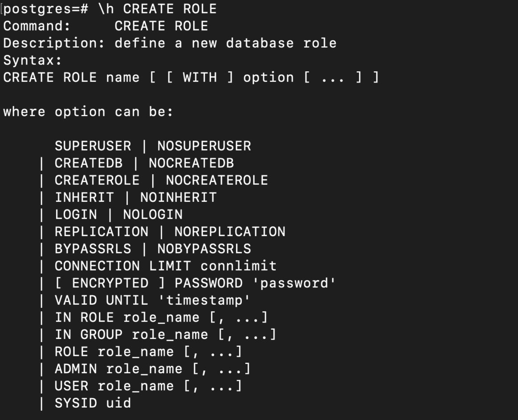Click the CONNECTION LIMIT connlimit line
The width and height of the screenshot is (518, 420).
coord(166,266)
